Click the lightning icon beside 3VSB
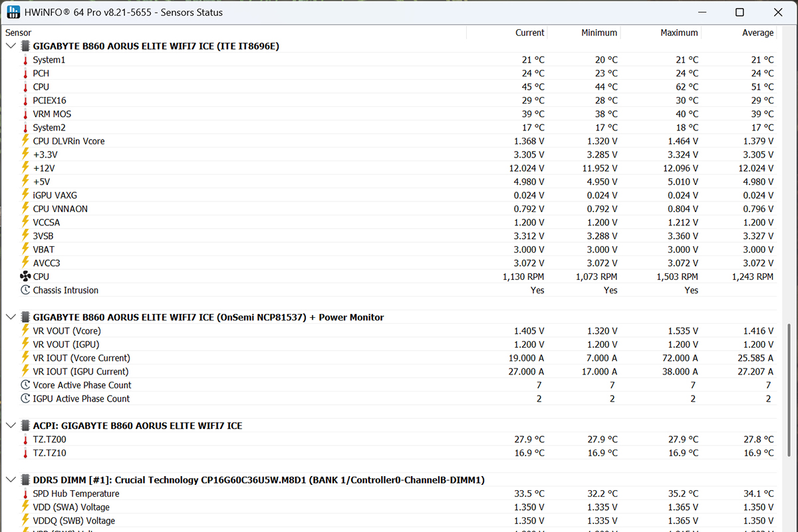 click(25, 235)
